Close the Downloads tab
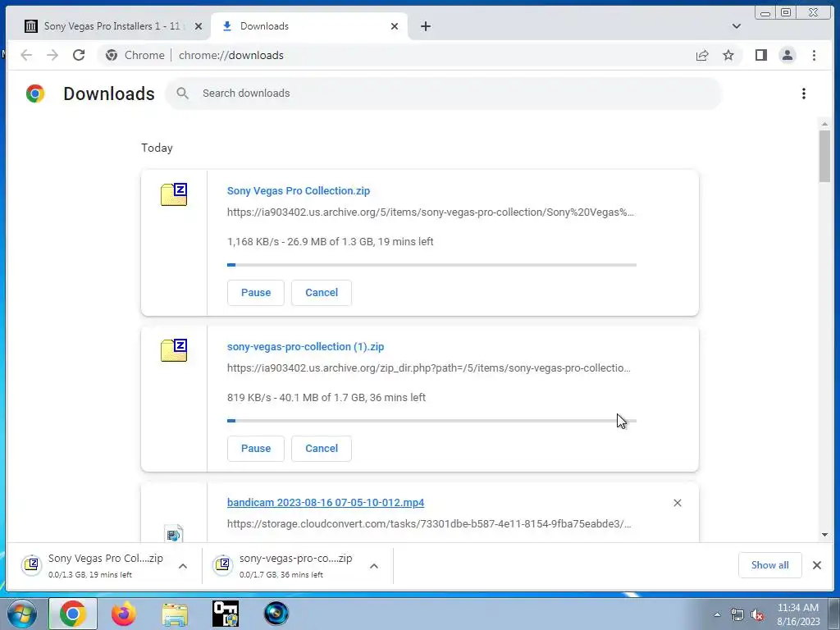The width and height of the screenshot is (840, 630). coord(395,26)
